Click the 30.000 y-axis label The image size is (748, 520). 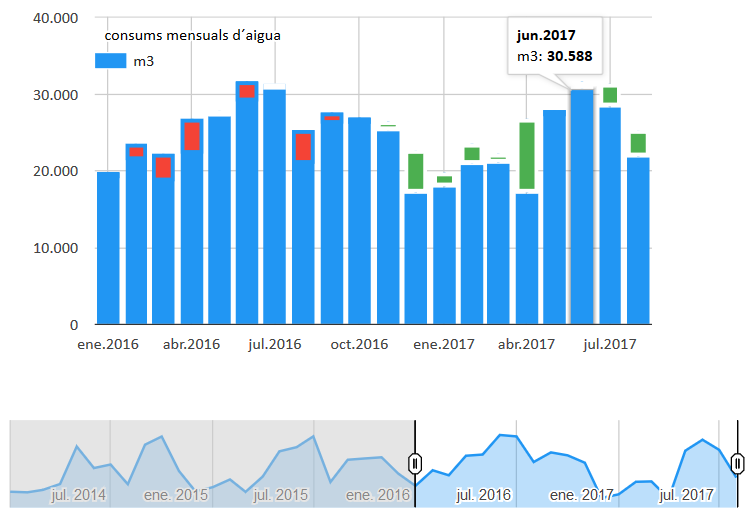[x=55, y=95]
